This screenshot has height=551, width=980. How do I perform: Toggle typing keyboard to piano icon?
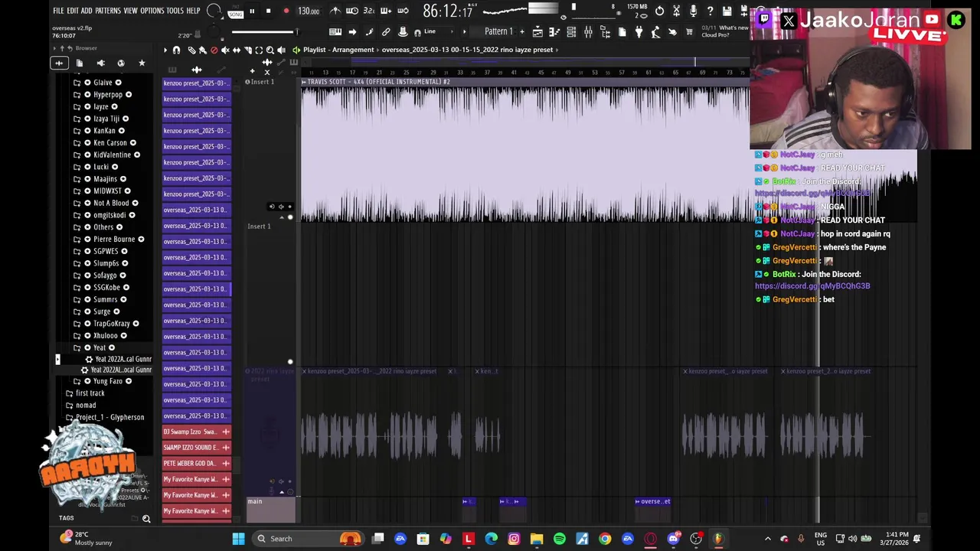click(335, 31)
